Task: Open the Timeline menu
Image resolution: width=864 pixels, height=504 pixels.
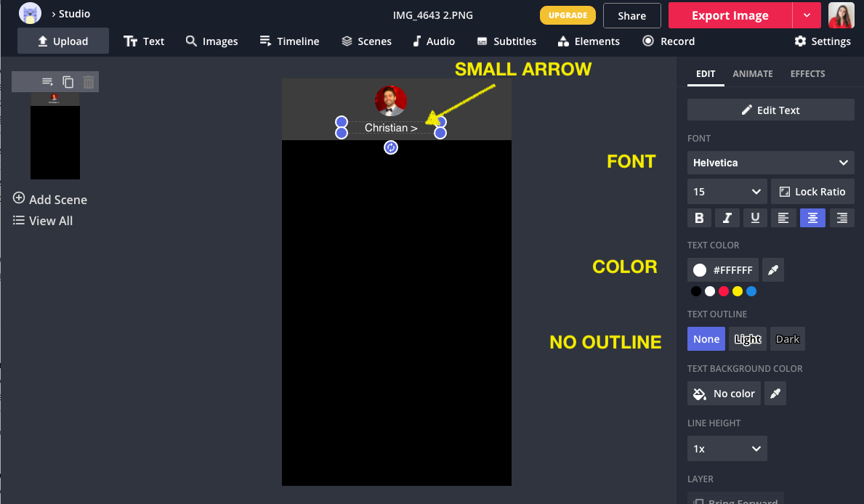Action: tap(289, 41)
